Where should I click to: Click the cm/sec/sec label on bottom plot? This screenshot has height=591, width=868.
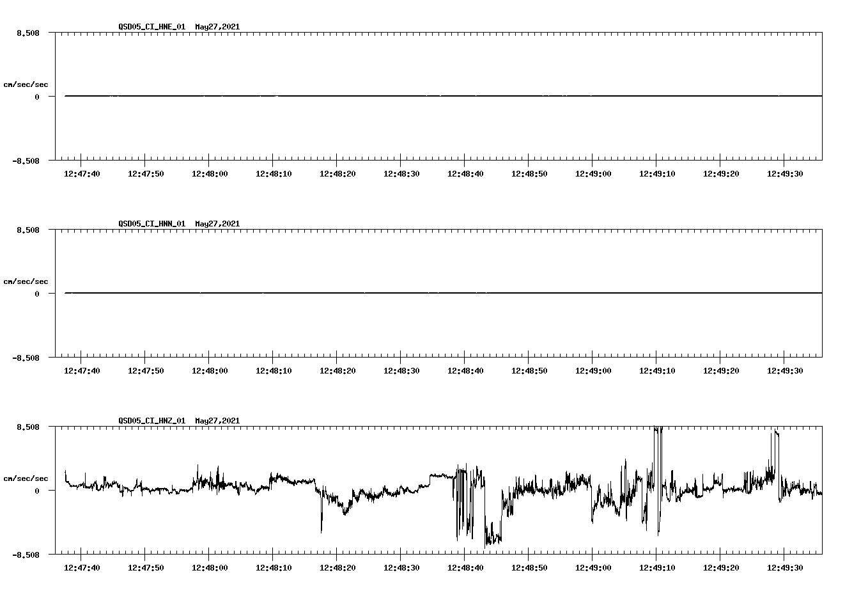tap(26, 477)
